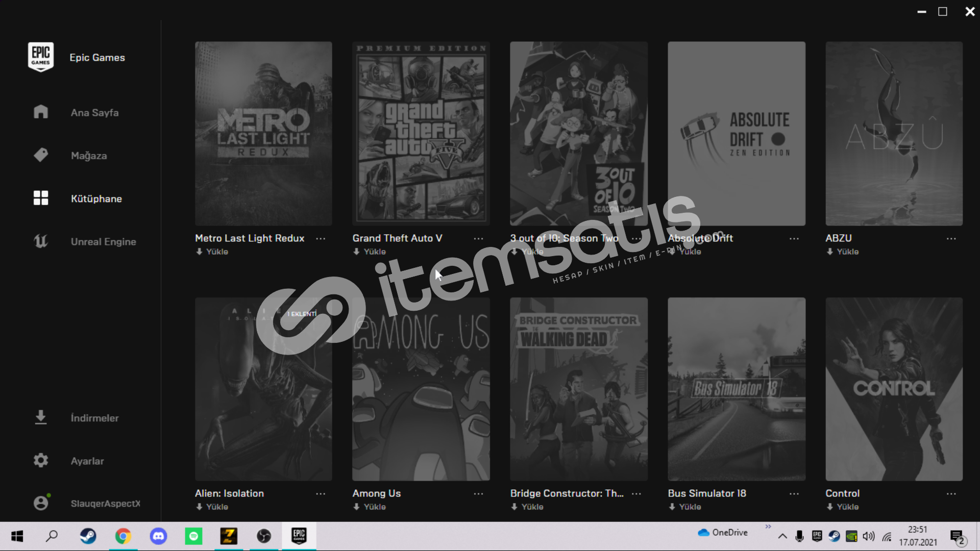Screen dimensions: 980x551
Task: Open İndirmeler menu item
Action: [94, 418]
